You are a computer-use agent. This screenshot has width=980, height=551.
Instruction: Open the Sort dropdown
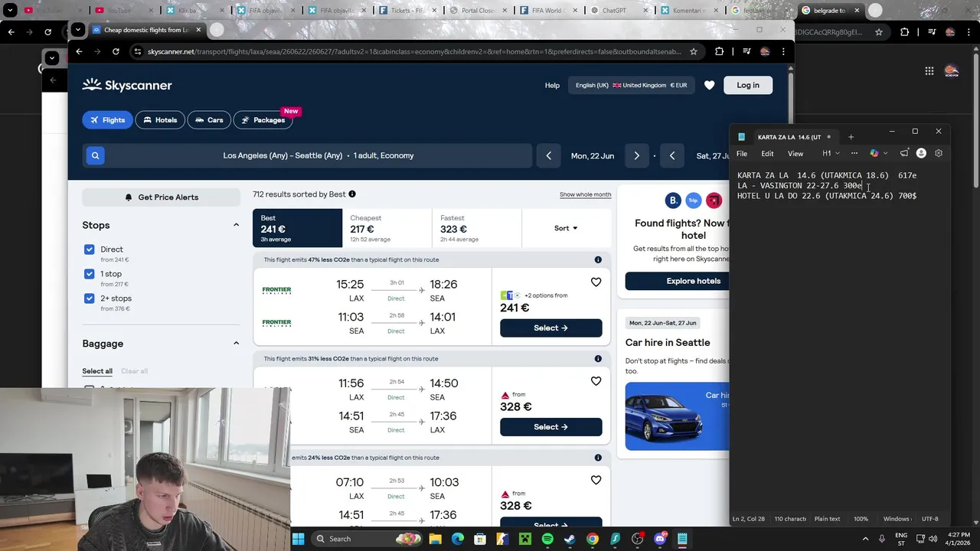pos(566,228)
